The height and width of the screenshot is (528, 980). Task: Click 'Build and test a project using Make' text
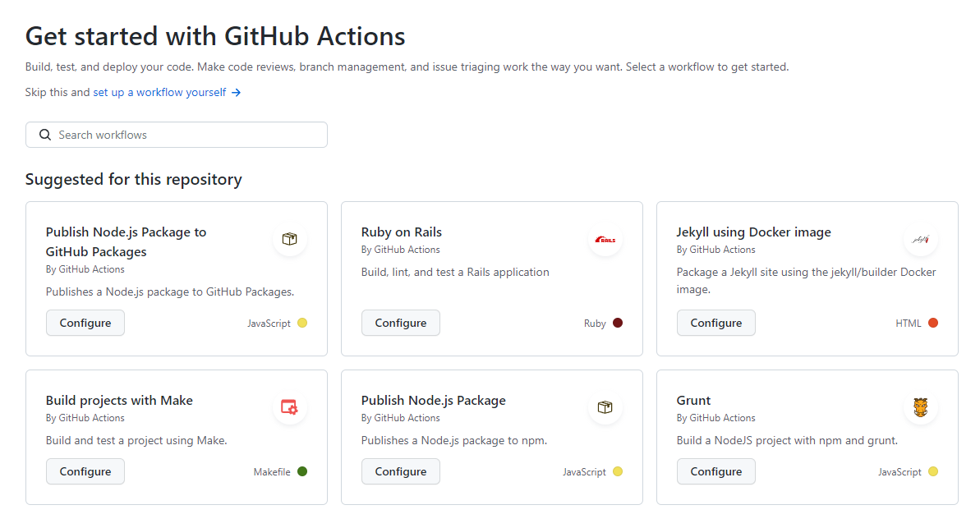click(x=136, y=440)
